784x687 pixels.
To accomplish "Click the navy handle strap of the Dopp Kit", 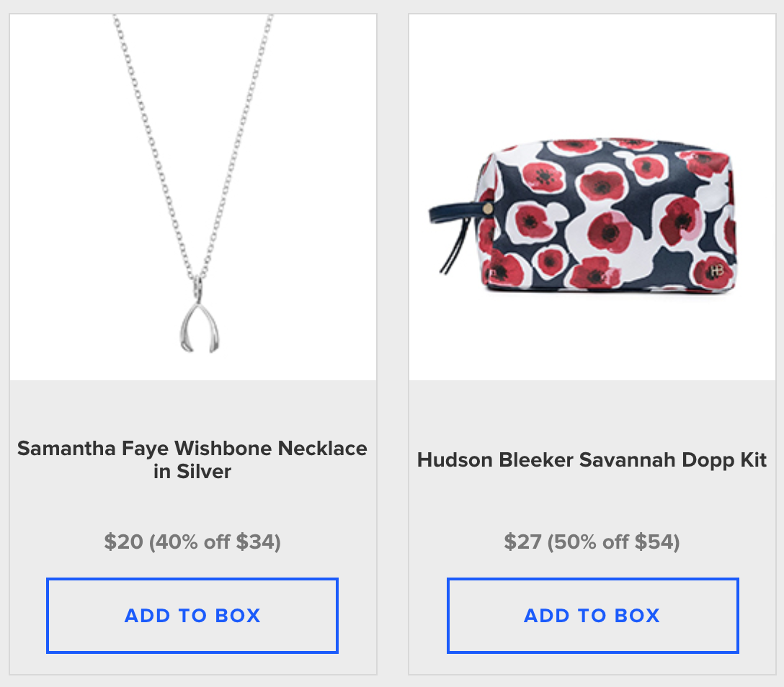I will (x=454, y=212).
